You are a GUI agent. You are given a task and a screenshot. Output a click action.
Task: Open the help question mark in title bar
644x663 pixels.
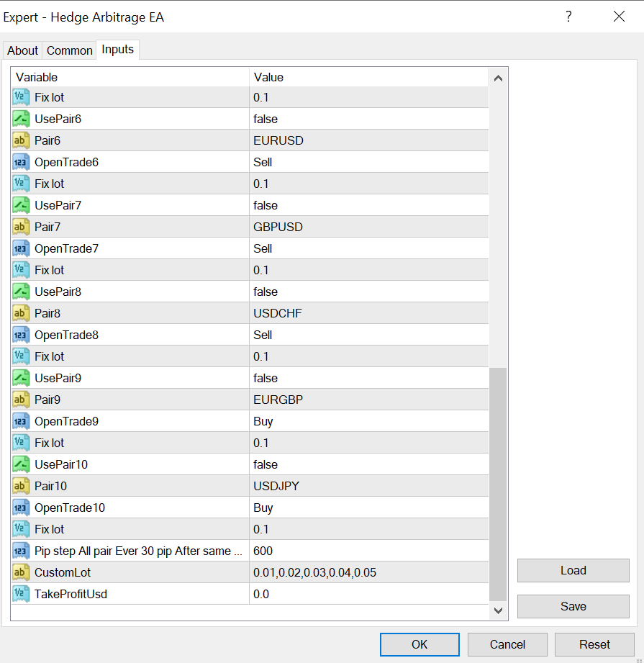(568, 17)
